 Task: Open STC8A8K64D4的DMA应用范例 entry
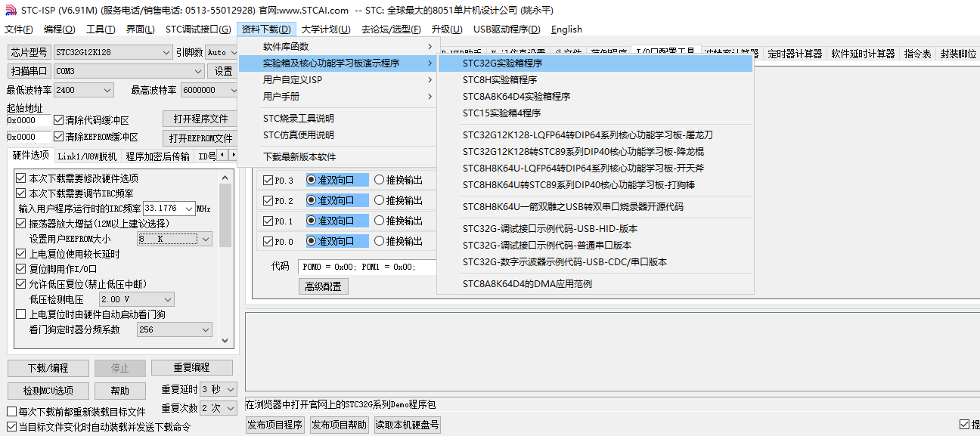click(596, 284)
